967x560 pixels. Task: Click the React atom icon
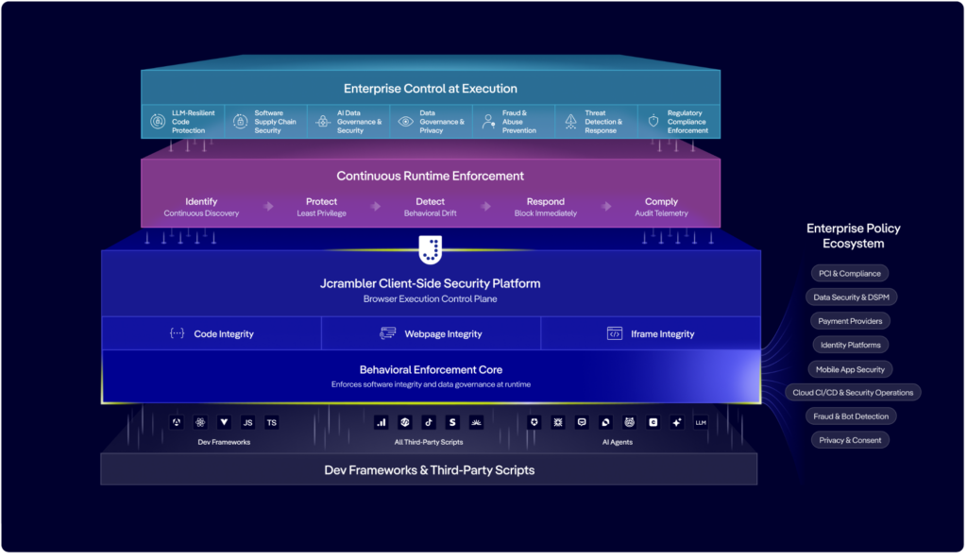click(x=200, y=422)
